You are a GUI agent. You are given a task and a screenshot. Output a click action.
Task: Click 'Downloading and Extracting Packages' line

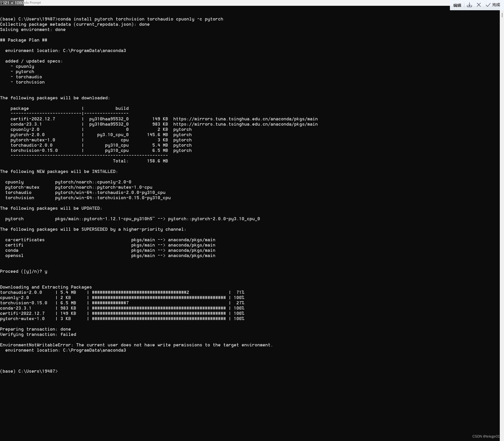tap(46, 287)
